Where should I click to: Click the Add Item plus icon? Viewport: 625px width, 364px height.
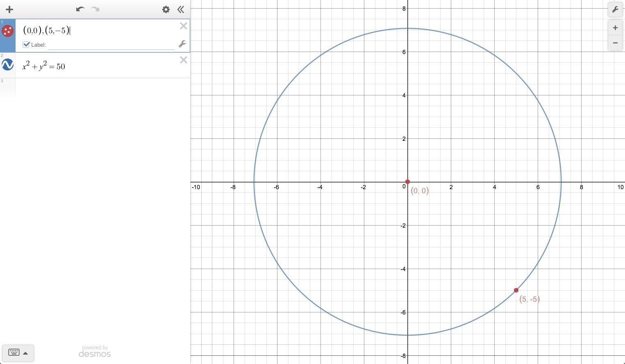point(9,9)
